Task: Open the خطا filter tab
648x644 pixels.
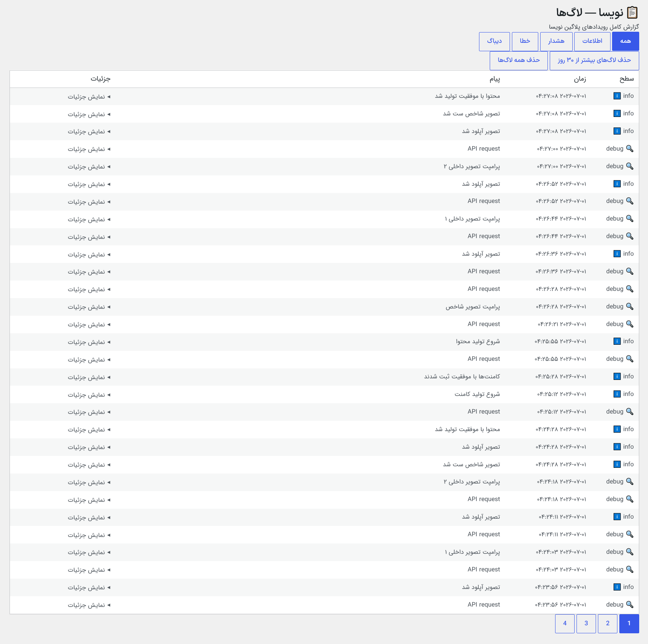Action: click(525, 41)
